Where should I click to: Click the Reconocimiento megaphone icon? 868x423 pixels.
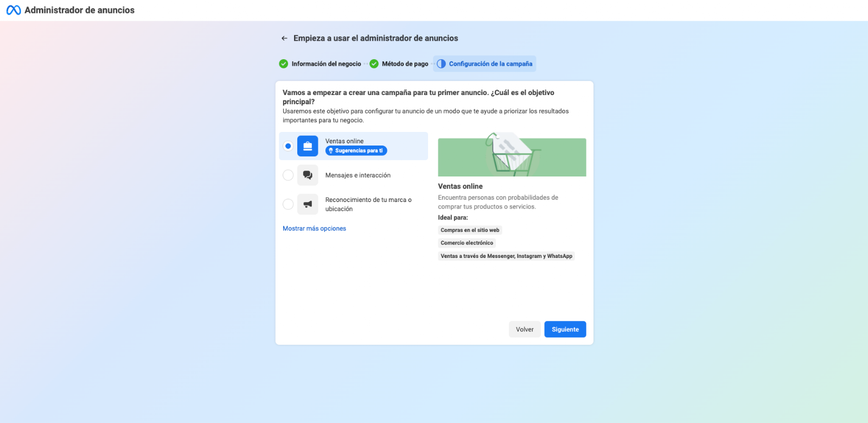[x=308, y=204]
